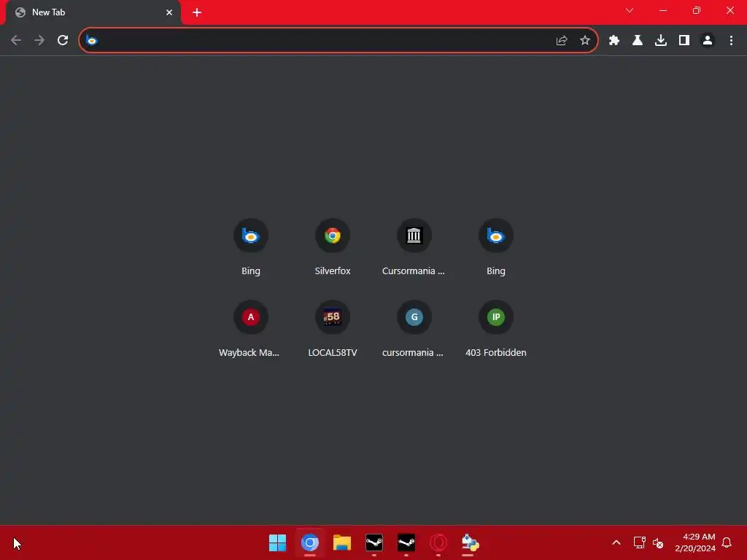The image size is (747, 560).
Task: Minimize the Chrome window
Action: click(662, 10)
